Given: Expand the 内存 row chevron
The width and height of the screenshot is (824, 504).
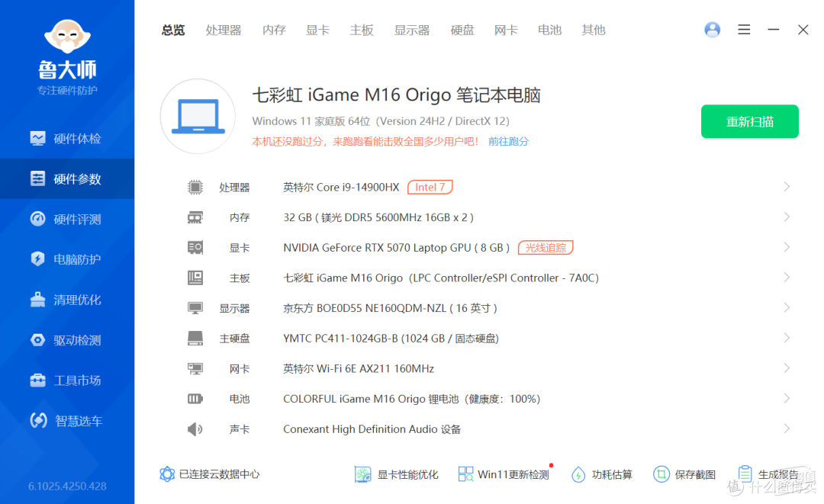Looking at the screenshot, I should [787, 217].
